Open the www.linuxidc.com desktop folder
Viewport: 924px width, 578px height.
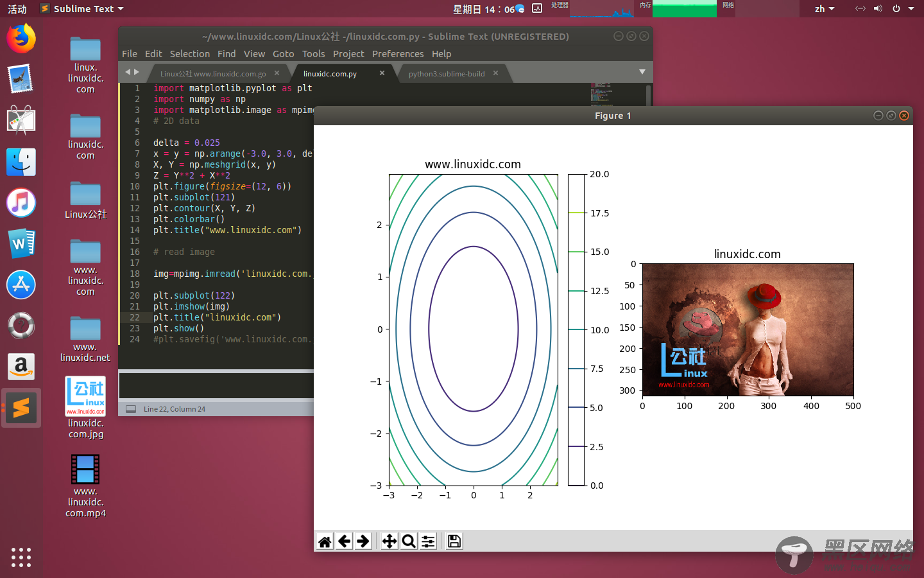pos(85,268)
